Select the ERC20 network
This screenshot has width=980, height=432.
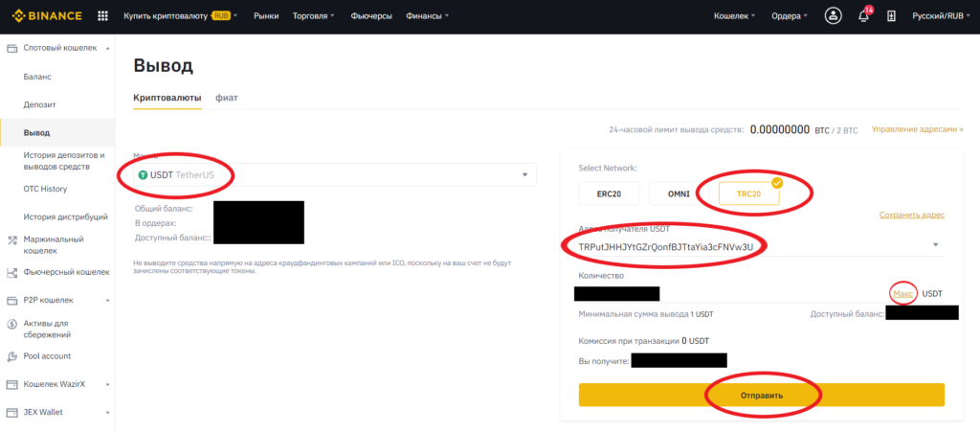(x=609, y=193)
